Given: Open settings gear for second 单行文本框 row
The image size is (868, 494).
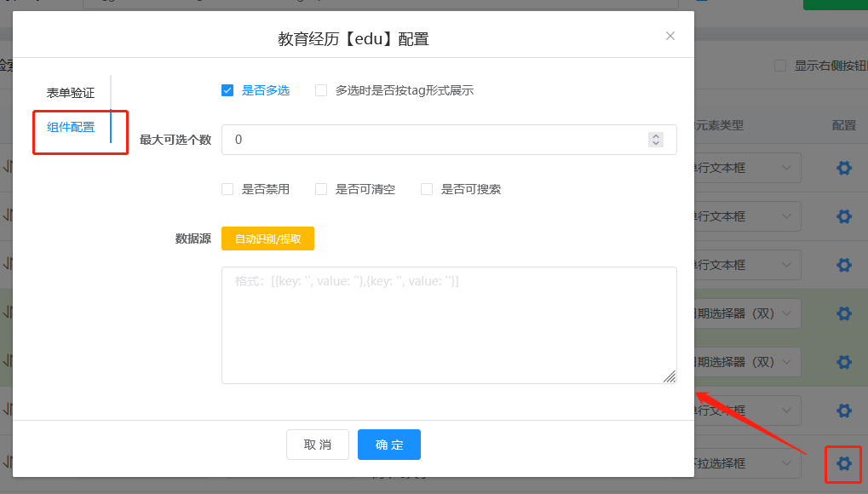Looking at the screenshot, I should (x=842, y=215).
